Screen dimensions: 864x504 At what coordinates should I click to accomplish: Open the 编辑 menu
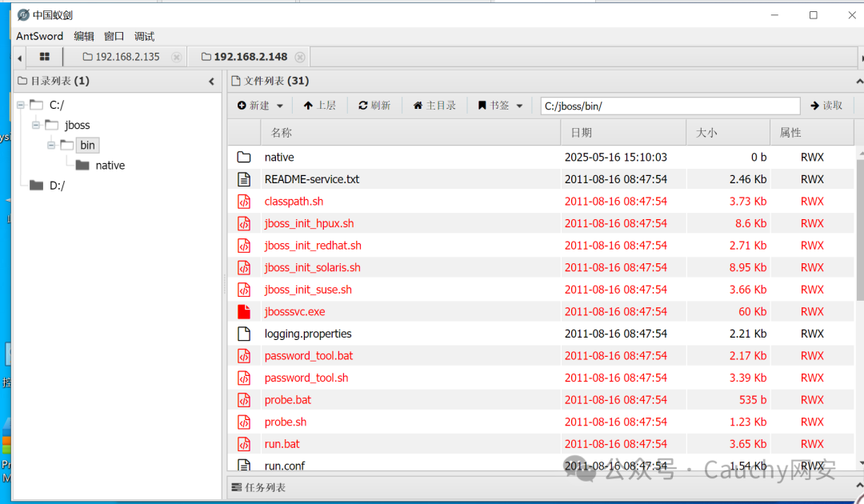coord(84,36)
